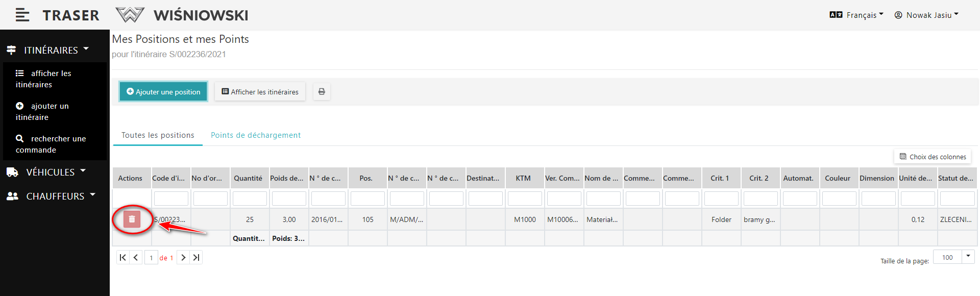Open the page size dropdown
Viewport: 980px width, 296px height.
968,257
